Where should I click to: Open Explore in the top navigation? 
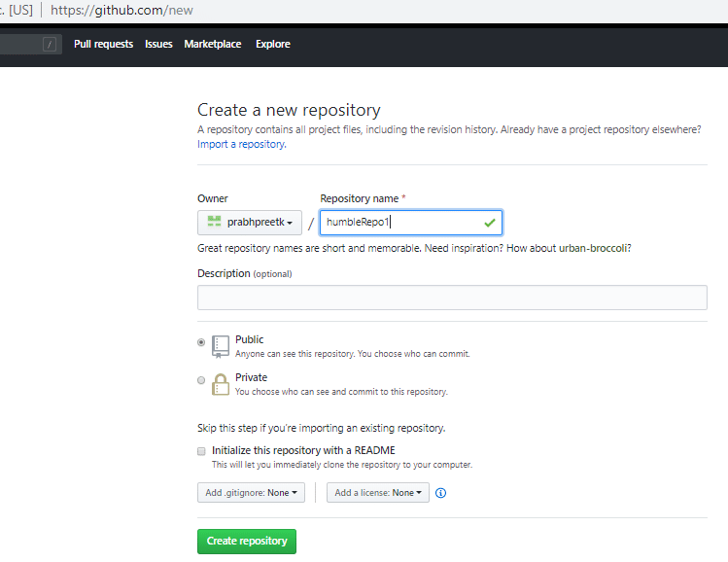(x=273, y=44)
